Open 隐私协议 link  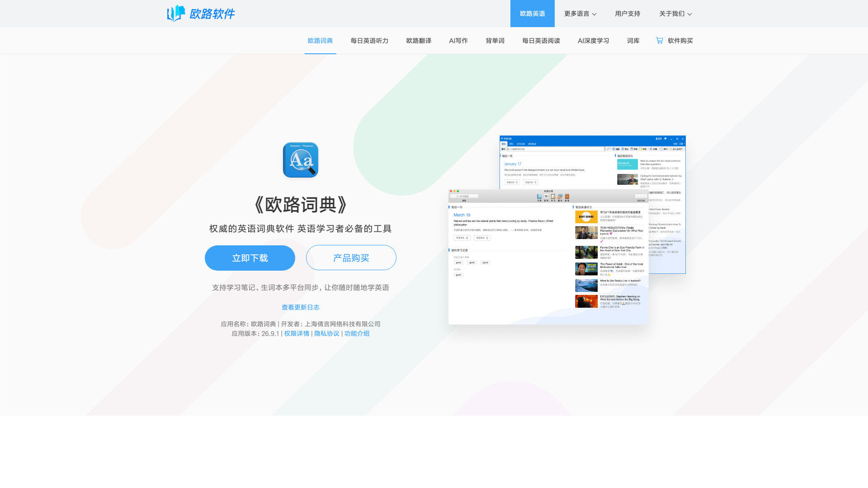(x=327, y=333)
